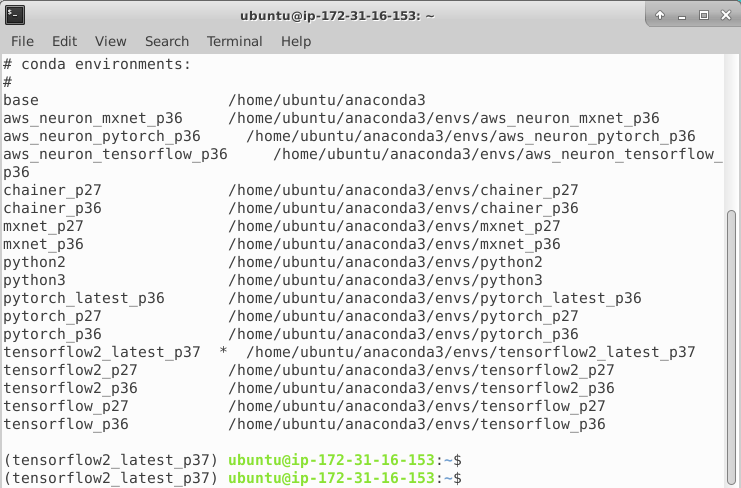Screen dimensions: 741x488
Task: Close the terminal window
Action: 724,15
